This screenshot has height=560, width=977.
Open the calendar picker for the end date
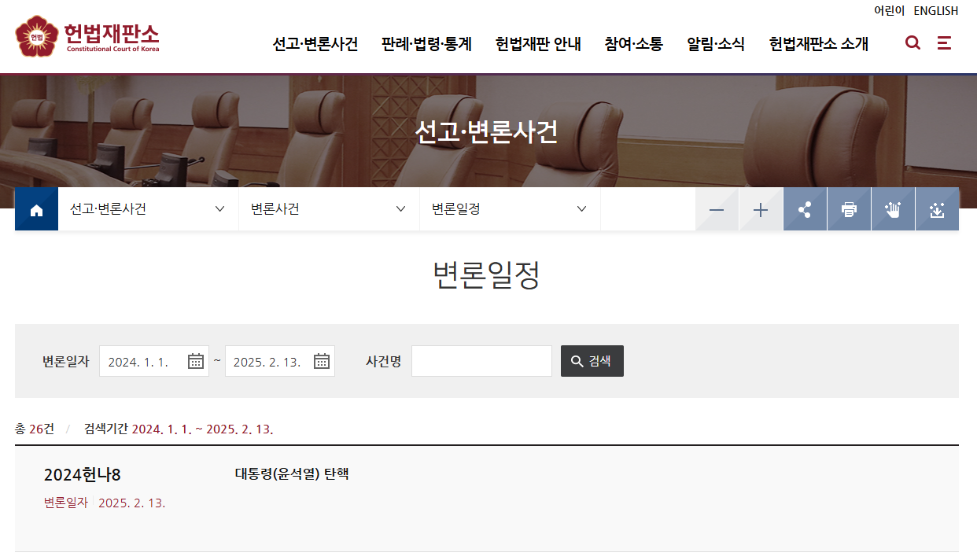point(321,360)
